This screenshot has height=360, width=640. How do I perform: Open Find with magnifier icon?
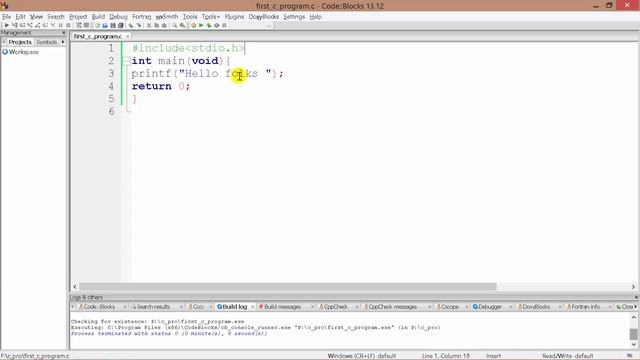174,25
